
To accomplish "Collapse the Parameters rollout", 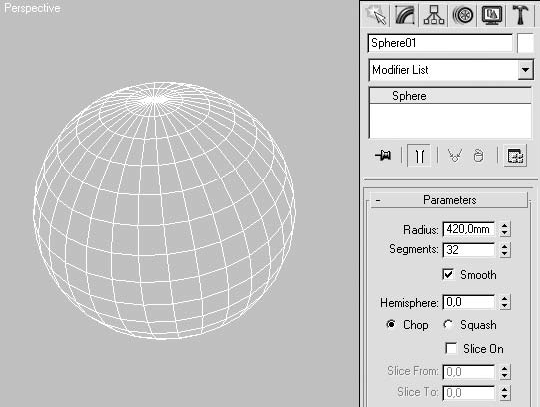I will pyautogui.click(x=449, y=200).
